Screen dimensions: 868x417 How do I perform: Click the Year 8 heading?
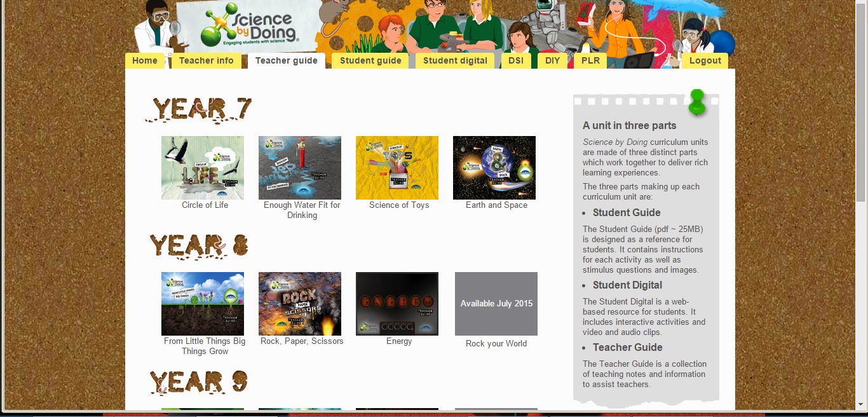click(199, 246)
